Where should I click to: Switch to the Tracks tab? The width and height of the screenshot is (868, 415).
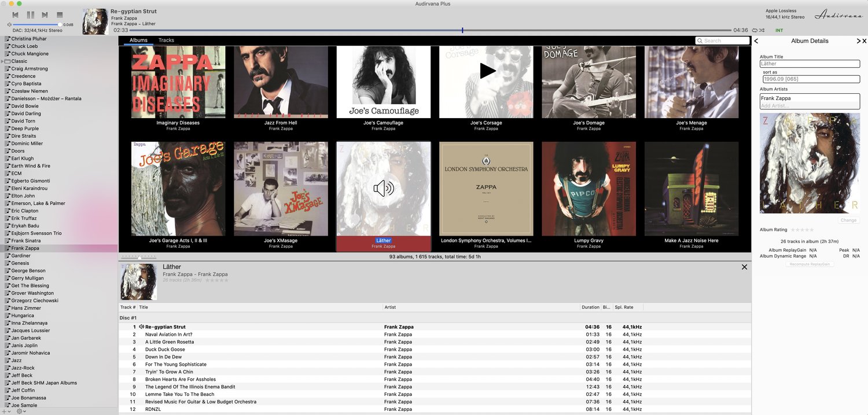coord(166,40)
